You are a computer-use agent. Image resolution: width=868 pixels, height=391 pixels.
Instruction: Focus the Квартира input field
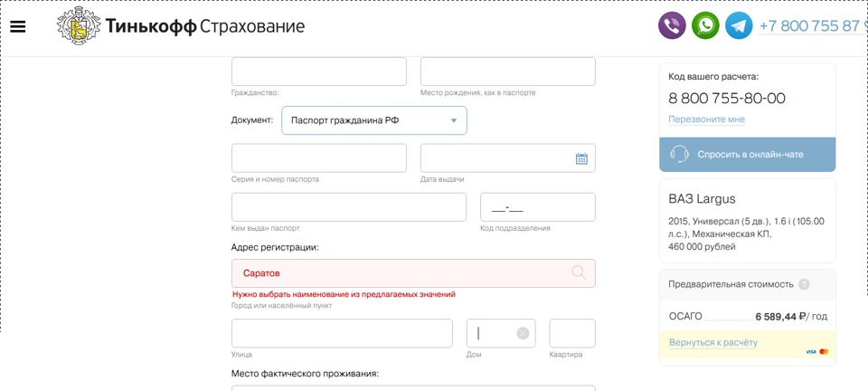click(x=572, y=333)
